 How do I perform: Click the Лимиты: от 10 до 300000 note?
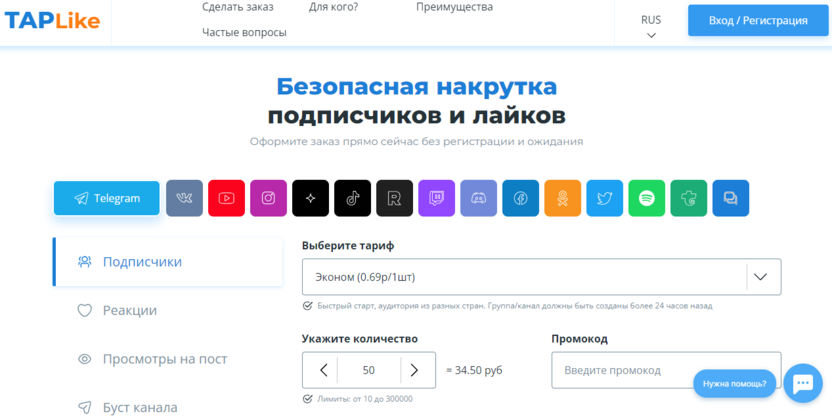tap(365, 399)
